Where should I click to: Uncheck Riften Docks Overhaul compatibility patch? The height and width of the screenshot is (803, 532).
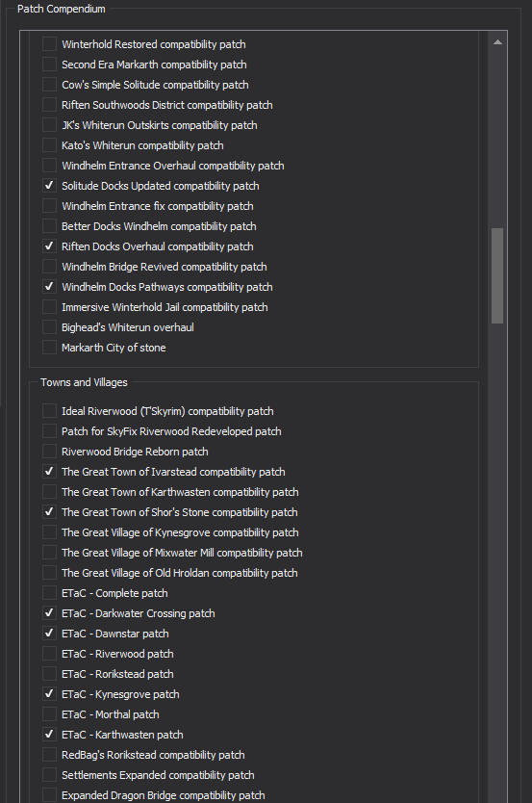tap(49, 246)
